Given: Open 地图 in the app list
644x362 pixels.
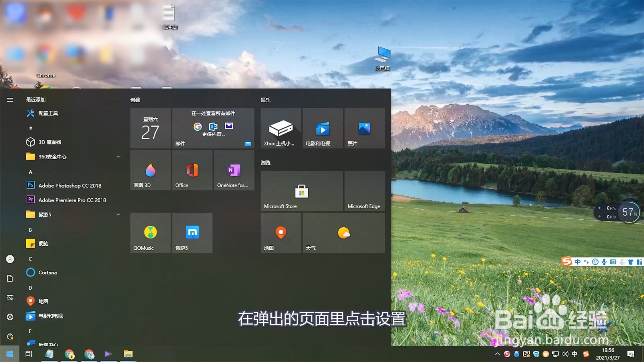Looking at the screenshot, I should [x=73, y=301].
